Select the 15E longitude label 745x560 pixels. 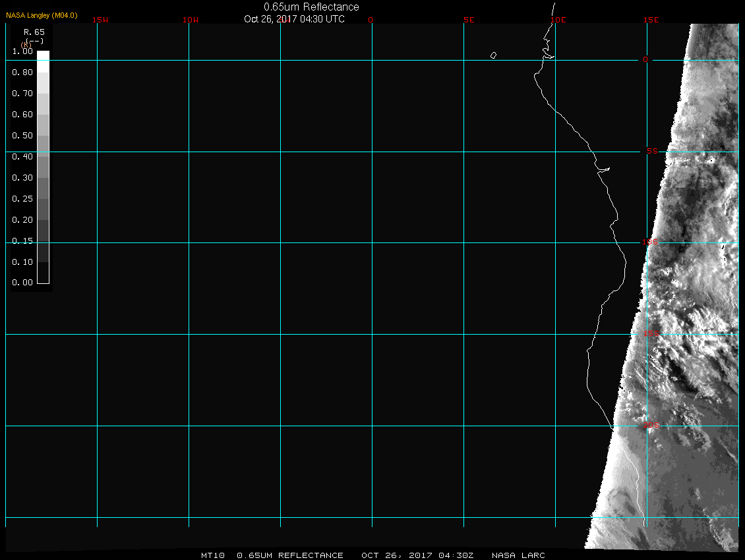tap(651, 20)
